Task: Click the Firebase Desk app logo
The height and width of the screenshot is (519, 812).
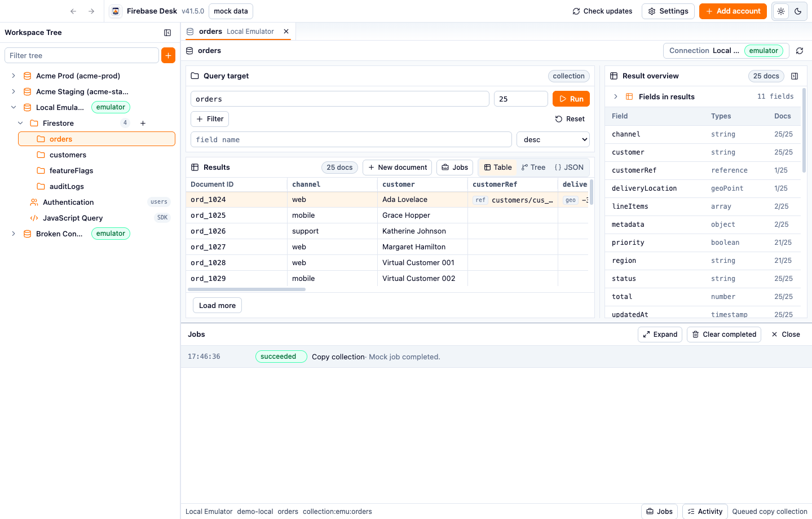Action: (x=116, y=11)
